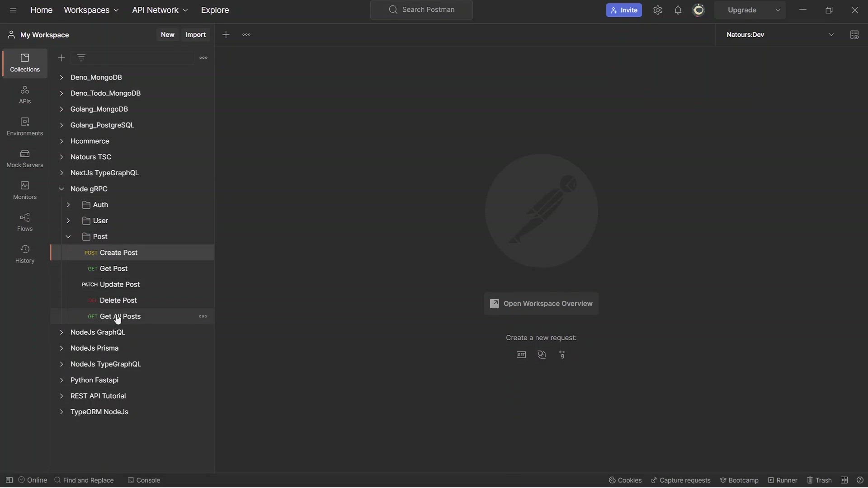Click the Upgrade button
The height and width of the screenshot is (488, 868).
742,10
